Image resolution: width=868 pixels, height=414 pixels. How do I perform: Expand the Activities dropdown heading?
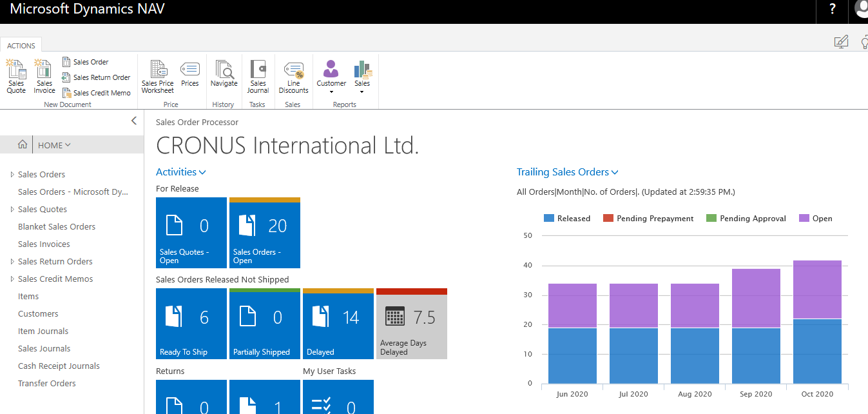[181, 172]
